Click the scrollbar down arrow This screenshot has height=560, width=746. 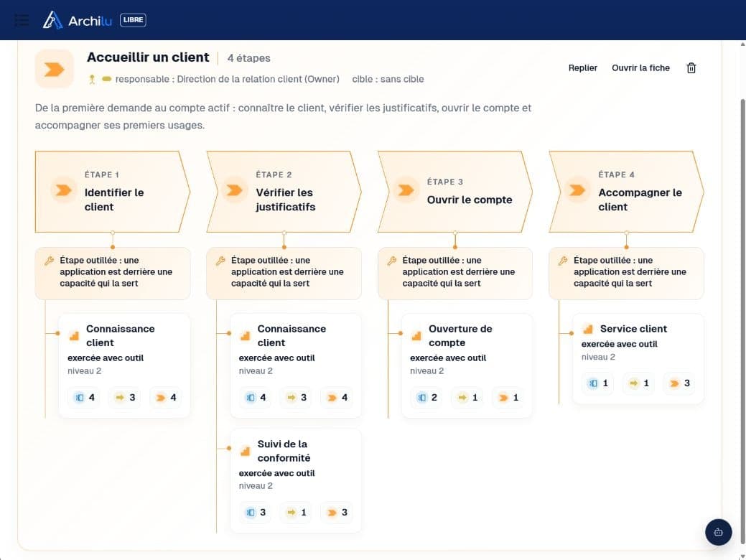tap(742, 556)
